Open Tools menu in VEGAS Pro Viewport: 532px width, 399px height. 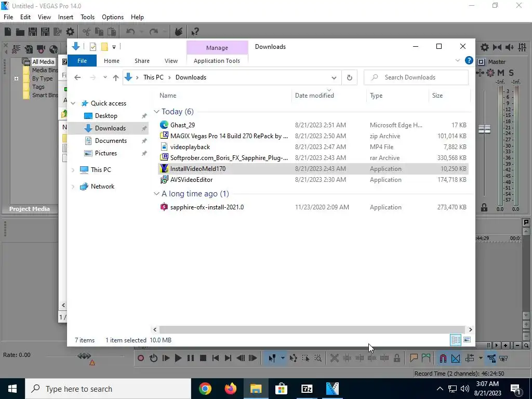point(87,17)
